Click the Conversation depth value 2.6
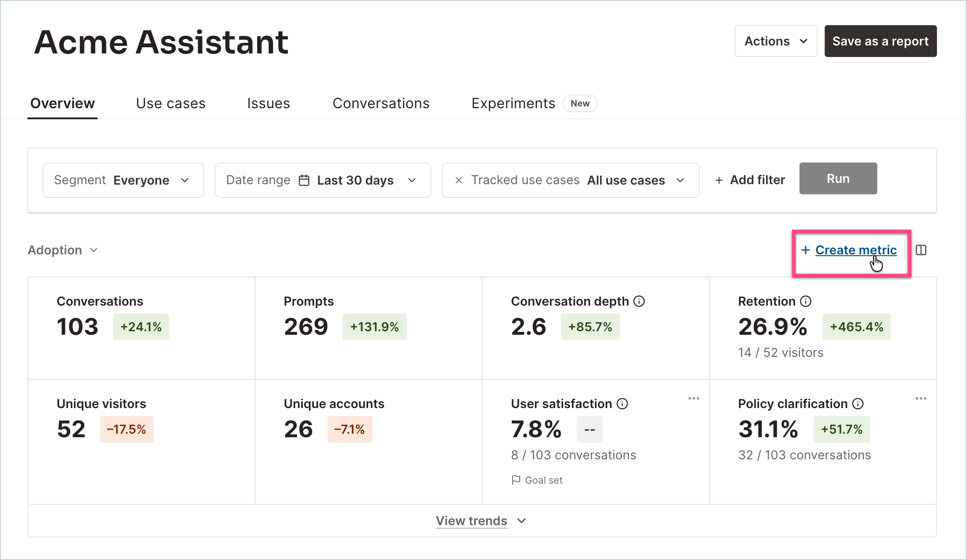967x560 pixels. (529, 327)
